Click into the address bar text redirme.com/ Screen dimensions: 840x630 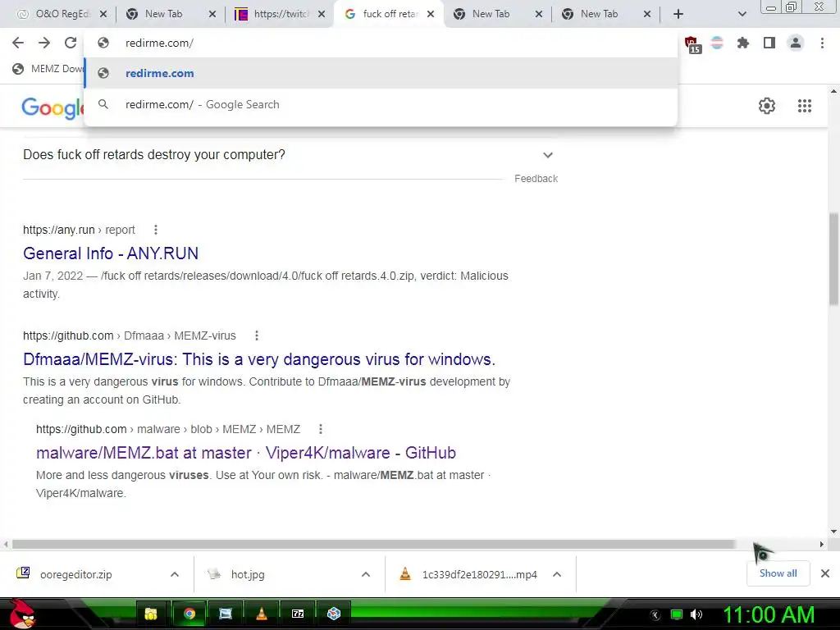(x=160, y=43)
